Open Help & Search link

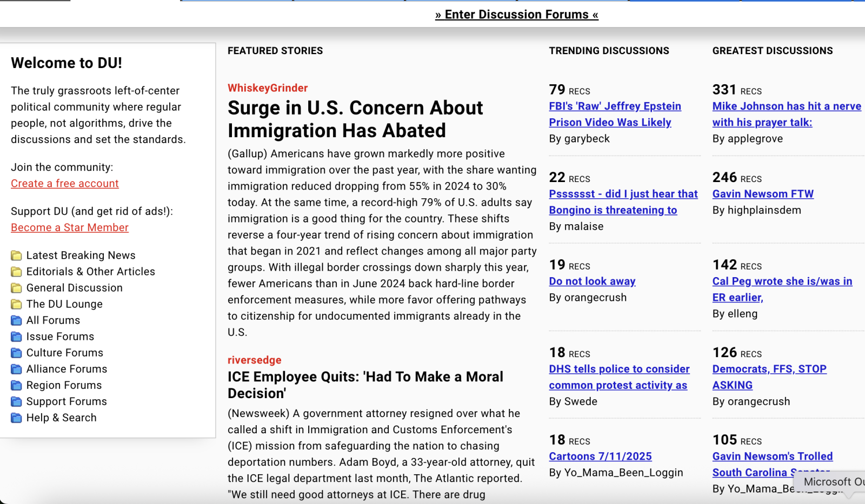62,418
